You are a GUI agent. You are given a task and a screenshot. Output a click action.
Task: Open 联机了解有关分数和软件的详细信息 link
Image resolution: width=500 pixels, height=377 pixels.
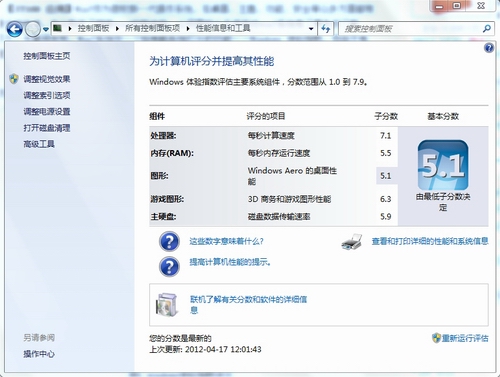(x=248, y=304)
